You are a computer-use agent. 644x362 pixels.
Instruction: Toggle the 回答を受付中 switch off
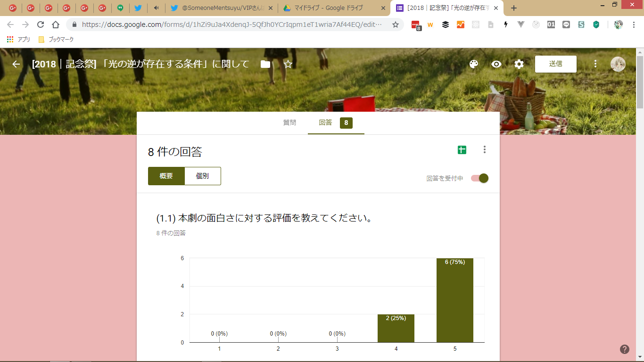[480, 178]
